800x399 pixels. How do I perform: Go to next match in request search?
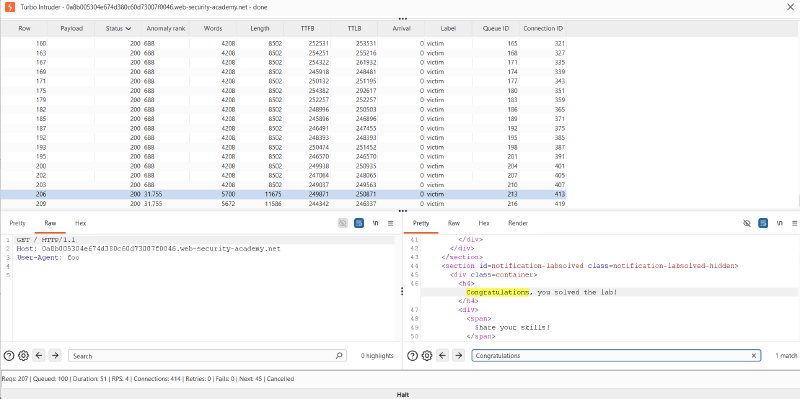tap(55, 356)
